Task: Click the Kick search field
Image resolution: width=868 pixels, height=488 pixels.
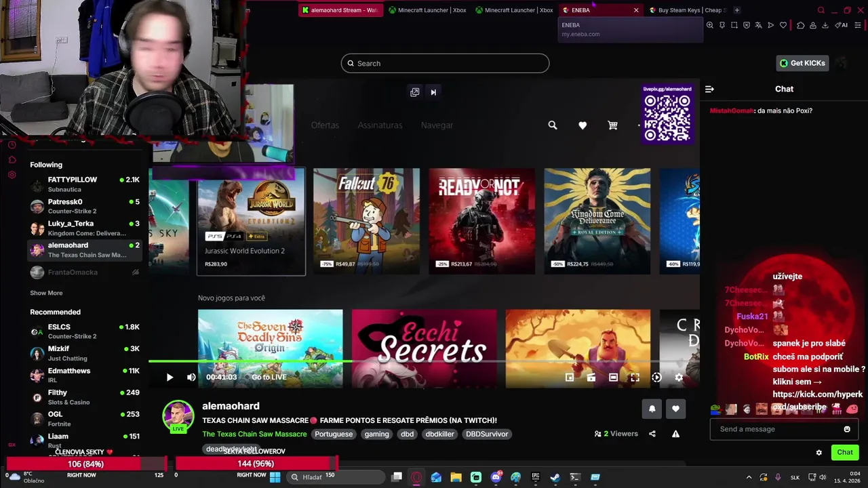Action: click(x=445, y=63)
